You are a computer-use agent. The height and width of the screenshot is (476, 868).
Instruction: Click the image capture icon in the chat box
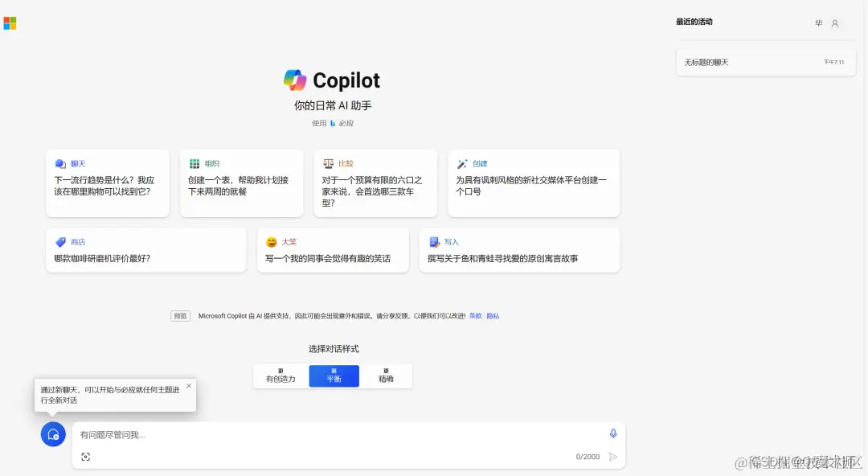click(86, 456)
